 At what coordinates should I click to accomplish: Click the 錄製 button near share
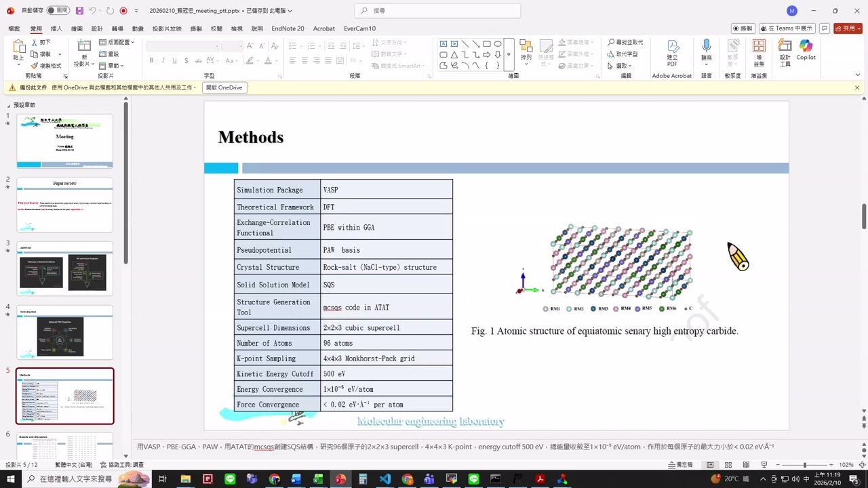click(743, 28)
